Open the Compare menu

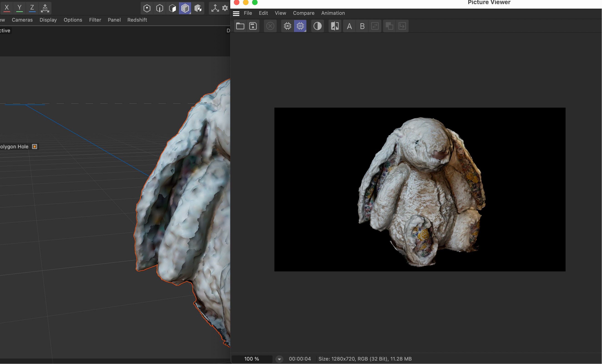tap(304, 13)
